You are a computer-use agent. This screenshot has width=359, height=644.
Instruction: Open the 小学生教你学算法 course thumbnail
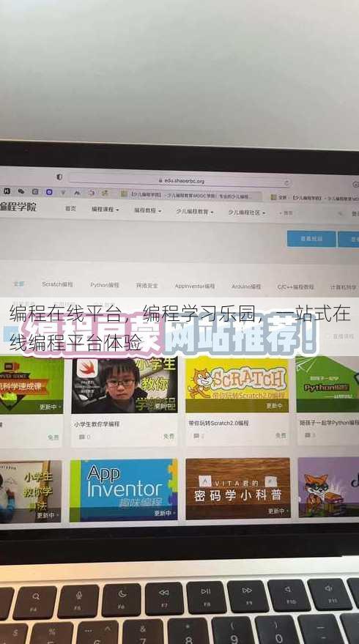coord(31,492)
